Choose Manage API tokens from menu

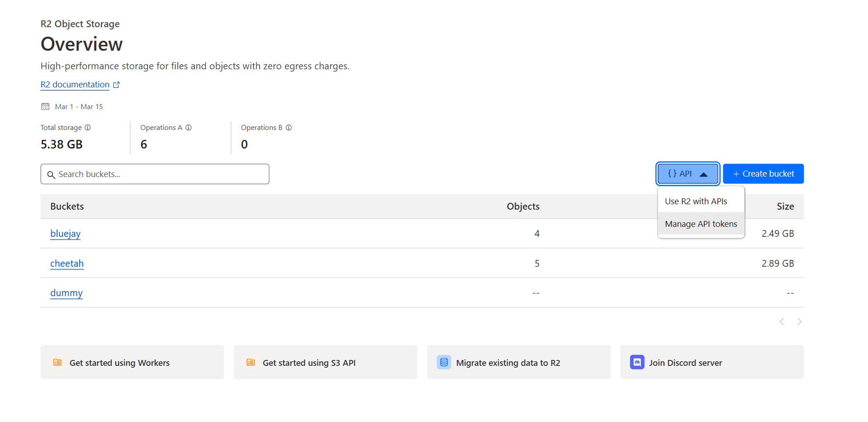(701, 224)
